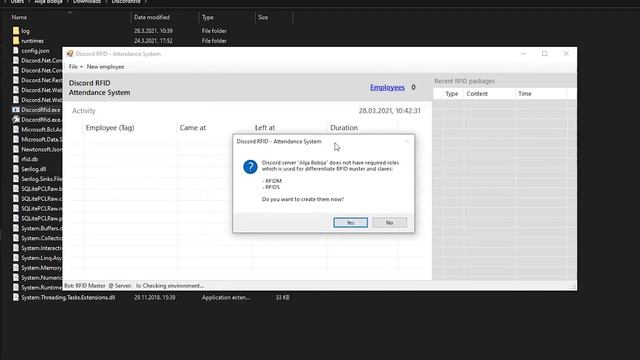The image size is (640, 360).
Task: Click the Discord.Net.Rest file icon
Action: [16, 80]
